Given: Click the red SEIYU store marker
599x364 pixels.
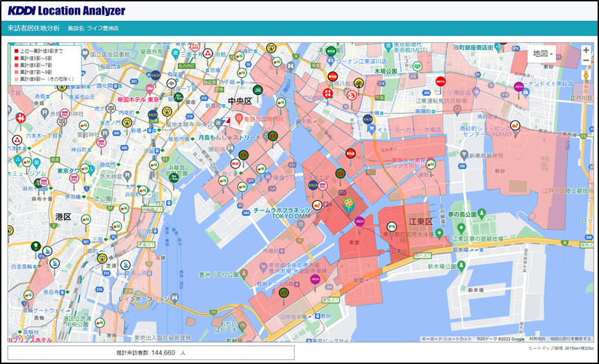Looking at the screenshot, I should tap(440, 81).
